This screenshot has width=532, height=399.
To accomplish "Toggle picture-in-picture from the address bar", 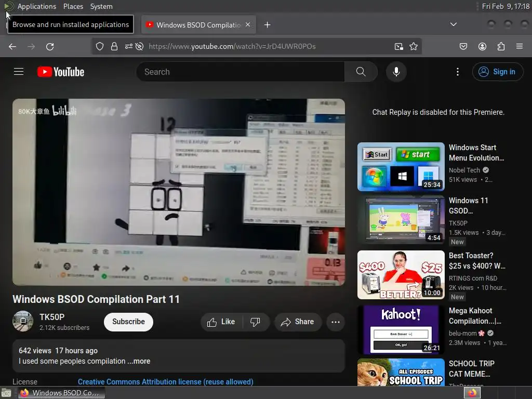I will point(398,46).
